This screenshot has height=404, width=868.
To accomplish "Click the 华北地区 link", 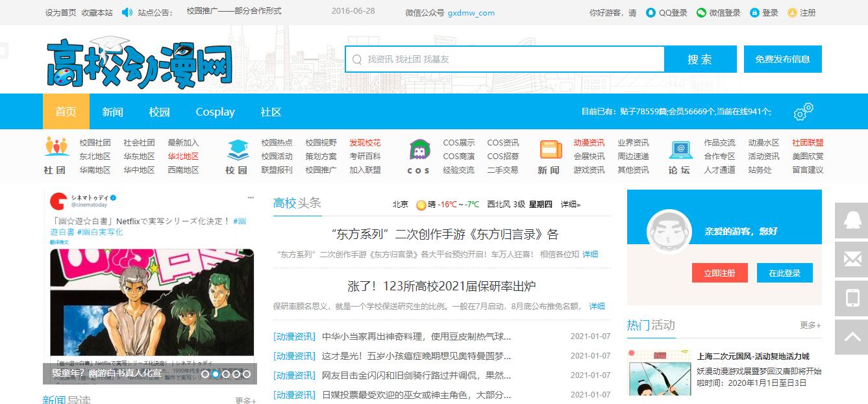I will coord(184,157).
